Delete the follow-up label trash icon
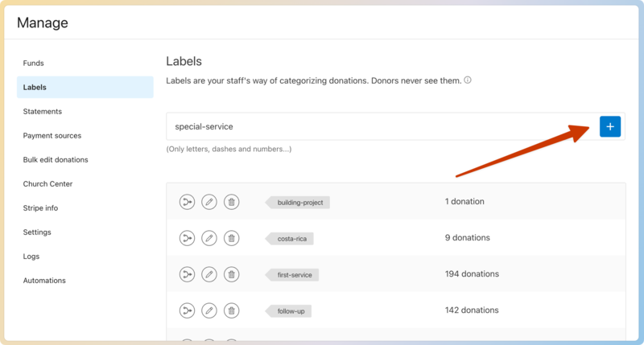644x345 pixels. tap(231, 310)
